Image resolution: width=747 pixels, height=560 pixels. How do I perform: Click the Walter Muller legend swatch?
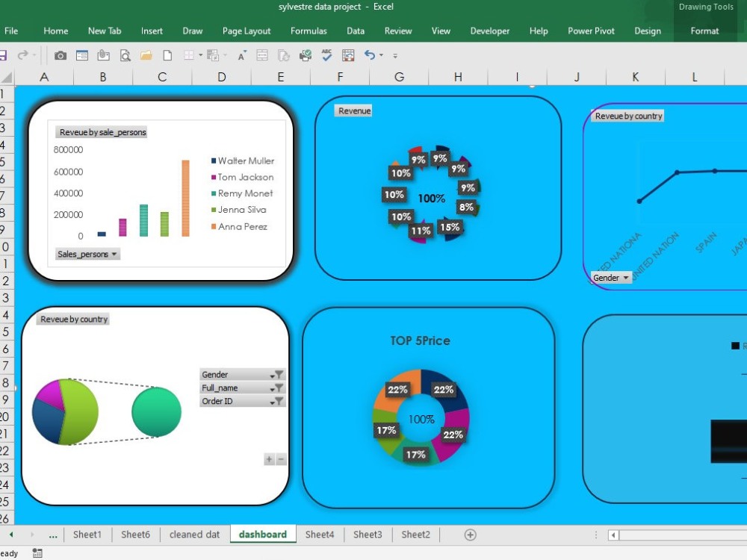coord(214,161)
